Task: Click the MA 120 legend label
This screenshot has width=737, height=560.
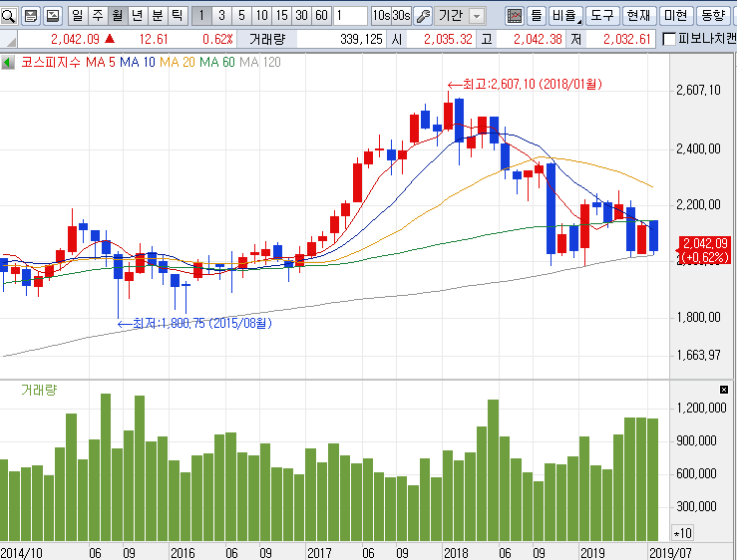Action: pyautogui.click(x=260, y=62)
